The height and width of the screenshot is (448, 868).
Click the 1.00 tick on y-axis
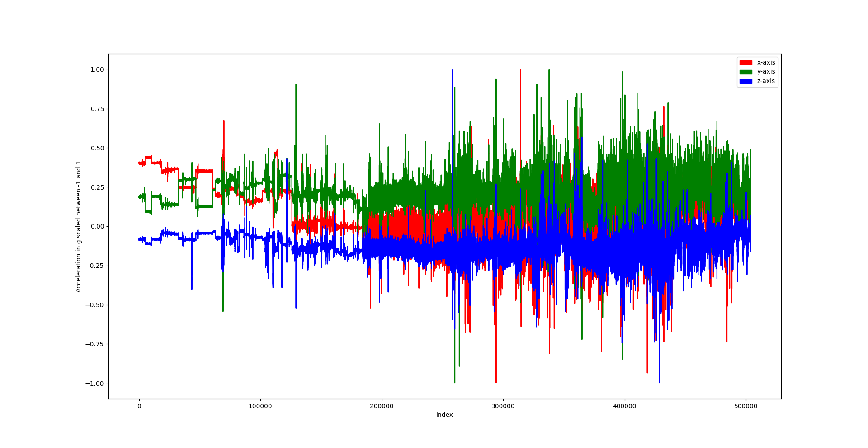(x=98, y=70)
